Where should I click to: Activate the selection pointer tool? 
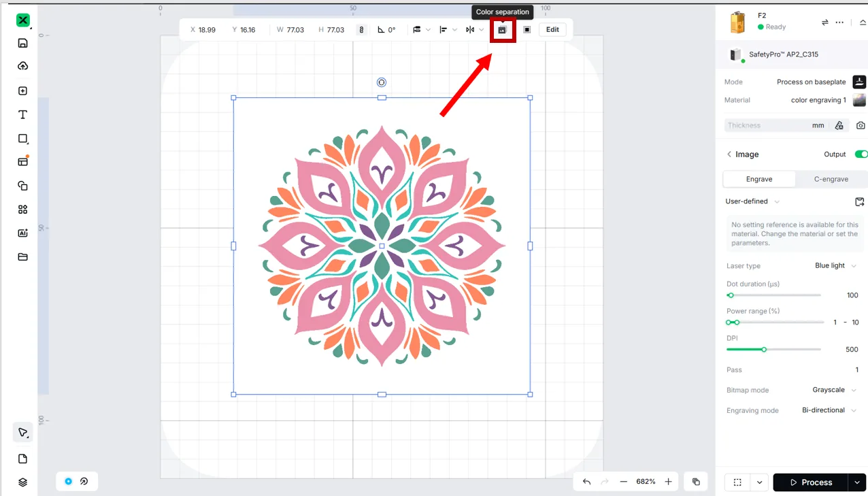pos(22,432)
